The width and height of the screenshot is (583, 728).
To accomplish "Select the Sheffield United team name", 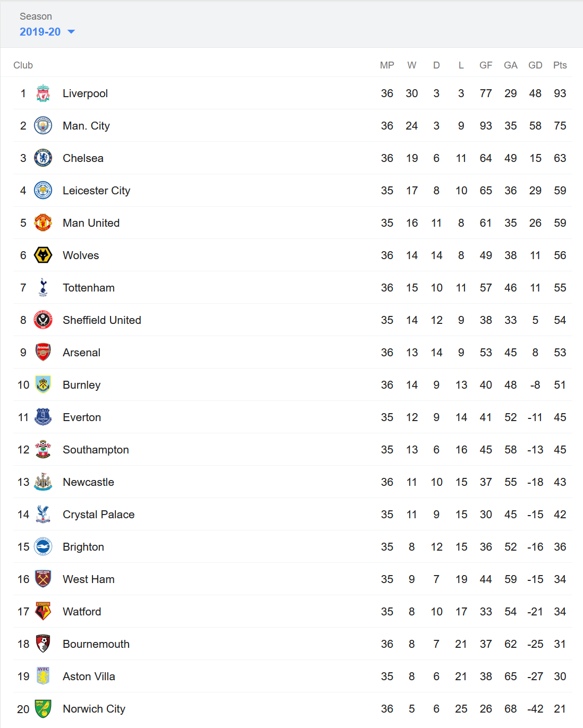I will [102, 320].
